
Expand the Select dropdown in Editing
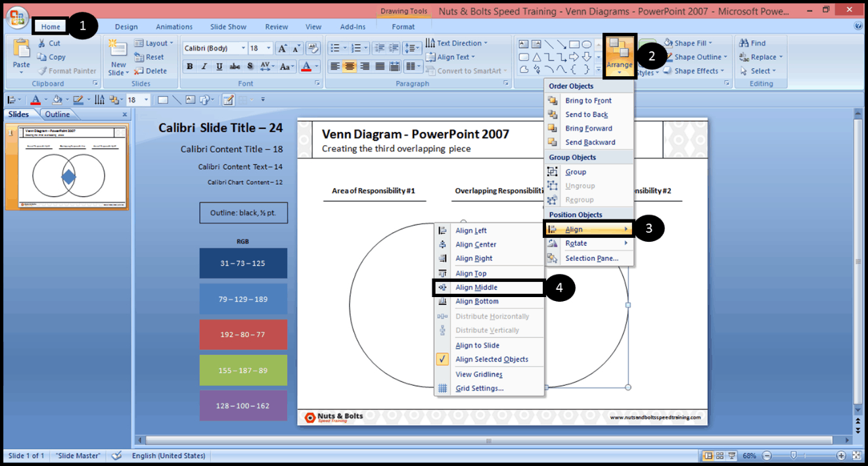tap(758, 71)
